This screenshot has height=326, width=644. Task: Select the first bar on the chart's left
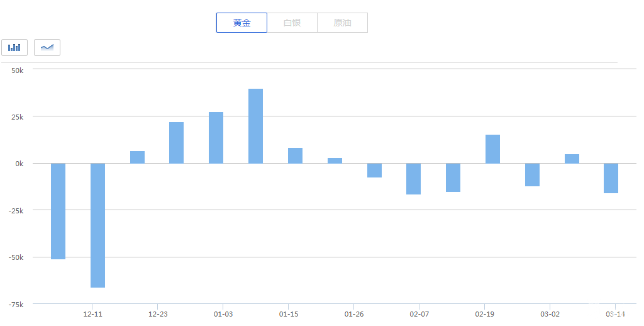[58, 211]
